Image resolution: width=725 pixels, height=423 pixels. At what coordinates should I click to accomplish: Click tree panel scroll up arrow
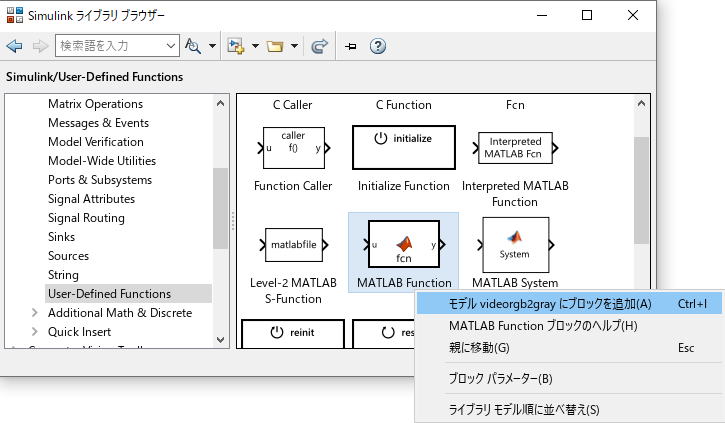221,104
